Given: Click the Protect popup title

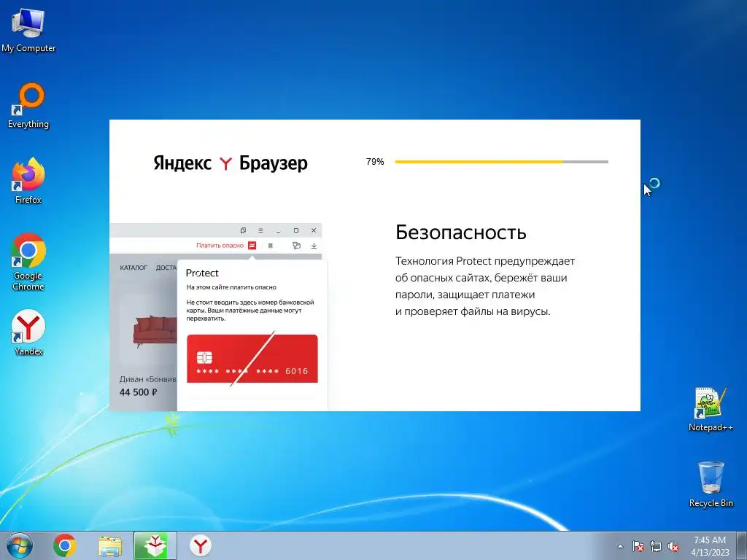Looking at the screenshot, I should tap(202, 273).
